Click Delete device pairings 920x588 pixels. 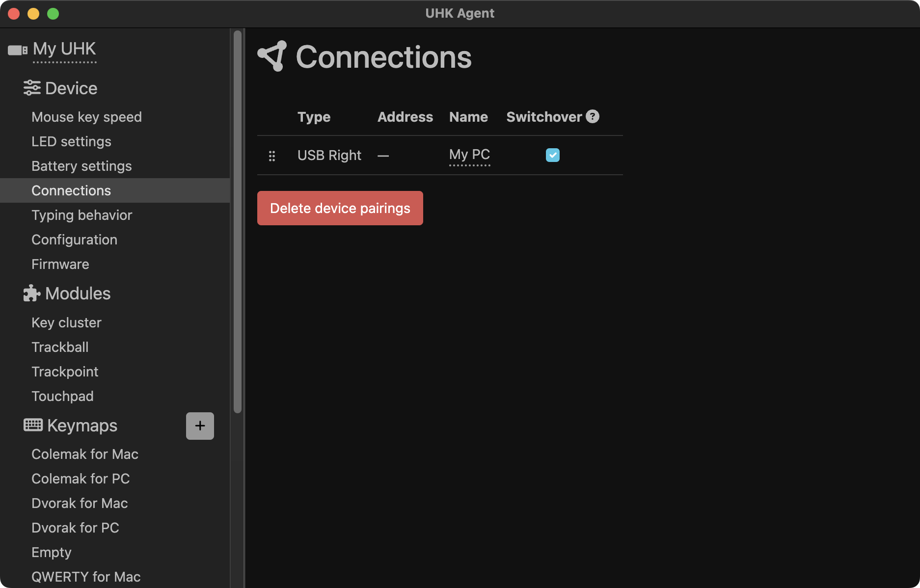coord(340,208)
